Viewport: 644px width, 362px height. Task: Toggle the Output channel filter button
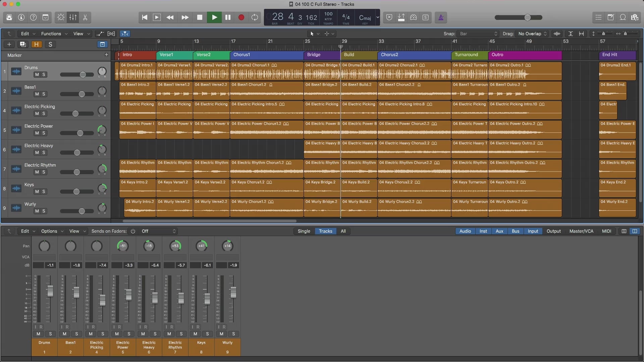pos(553,231)
